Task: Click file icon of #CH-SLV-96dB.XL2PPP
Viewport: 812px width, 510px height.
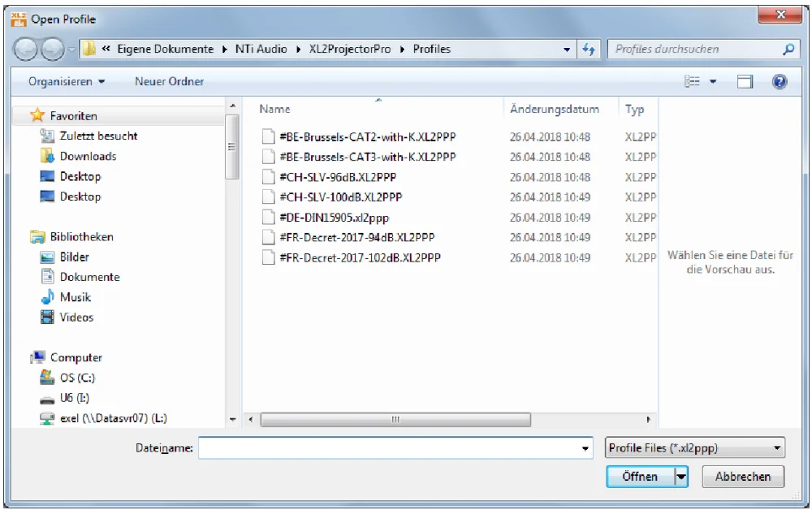Action: point(268,176)
